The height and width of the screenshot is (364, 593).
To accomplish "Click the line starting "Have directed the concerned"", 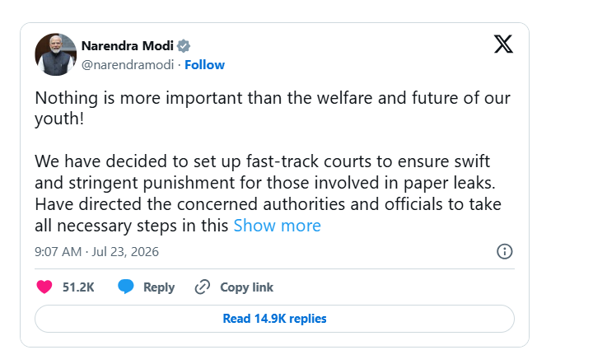I will pyautogui.click(x=268, y=204).
